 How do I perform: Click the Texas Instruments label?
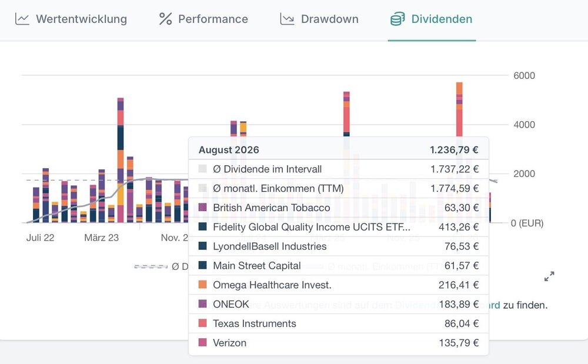pos(254,323)
